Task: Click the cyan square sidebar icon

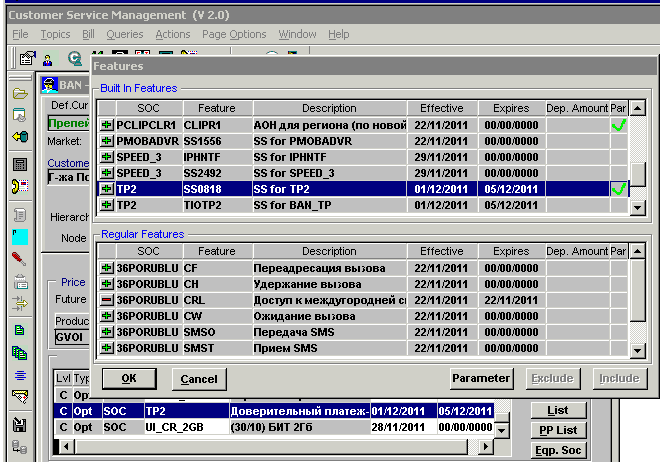Action: pos(20,237)
